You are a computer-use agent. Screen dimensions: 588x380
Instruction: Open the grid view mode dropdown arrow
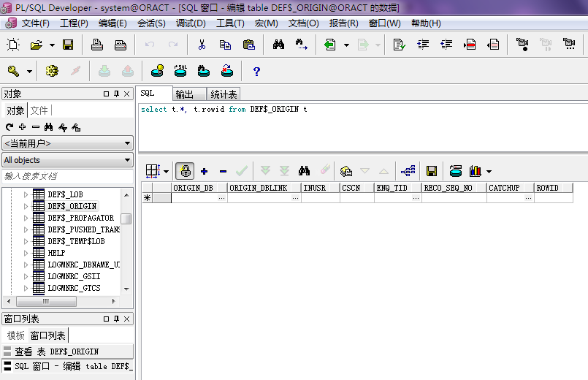166,172
